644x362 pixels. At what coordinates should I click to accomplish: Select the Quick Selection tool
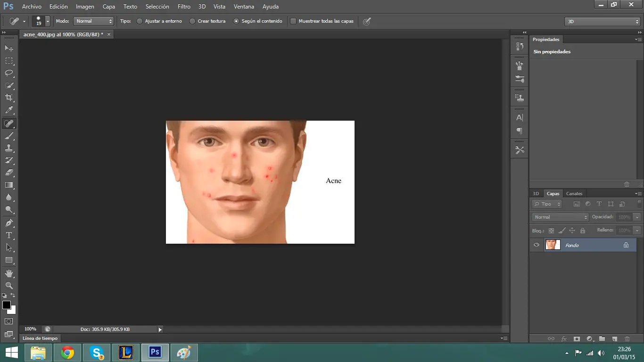[x=9, y=85]
